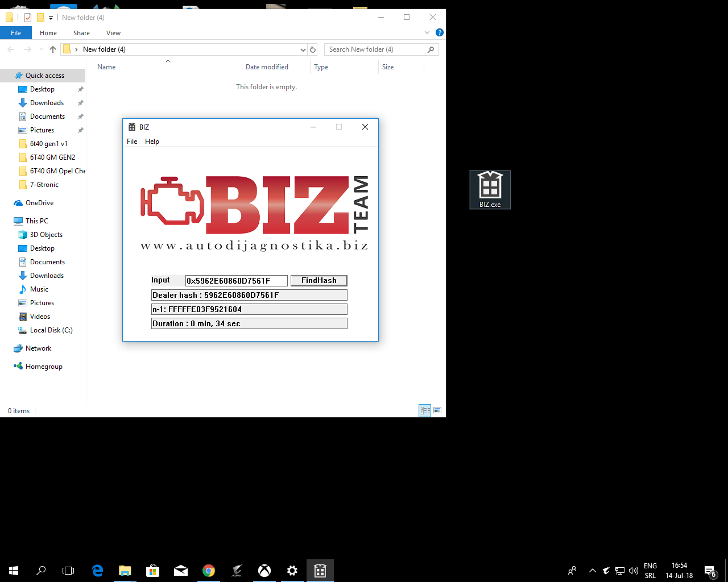Click the Duration result field
This screenshot has height=582, width=728.
click(x=249, y=323)
